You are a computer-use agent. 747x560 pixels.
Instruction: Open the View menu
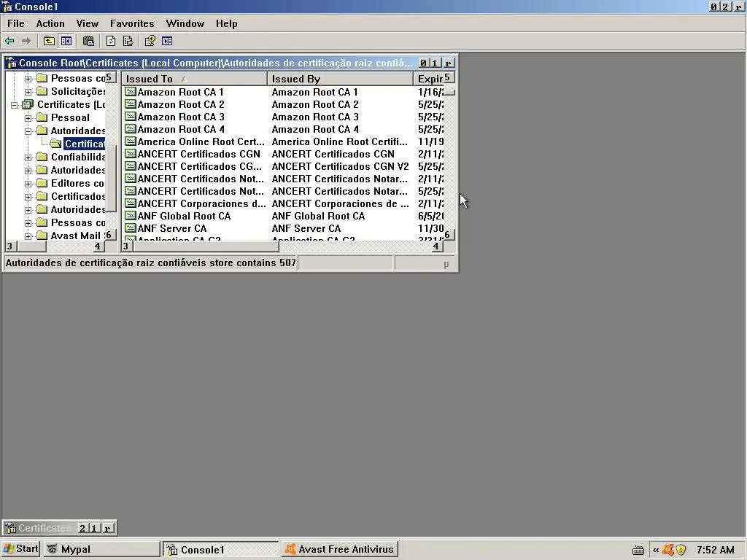[x=88, y=23]
